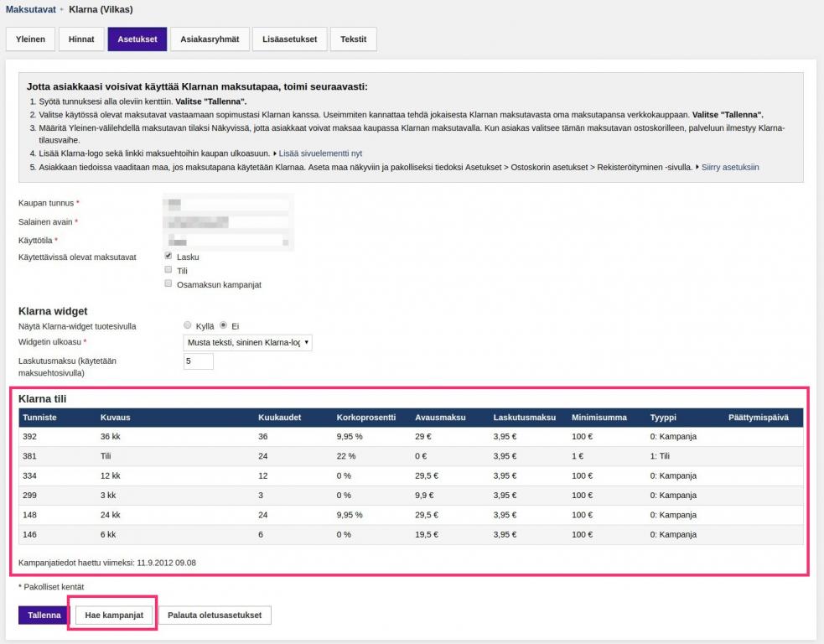This screenshot has width=824, height=644.
Task: Click the Salainen avain input field
Action: click(227, 222)
